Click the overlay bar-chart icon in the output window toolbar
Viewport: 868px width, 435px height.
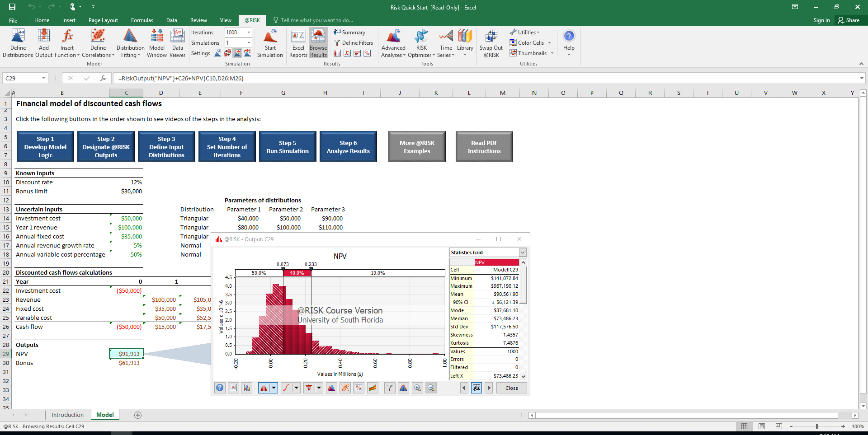(x=246, y=388)
